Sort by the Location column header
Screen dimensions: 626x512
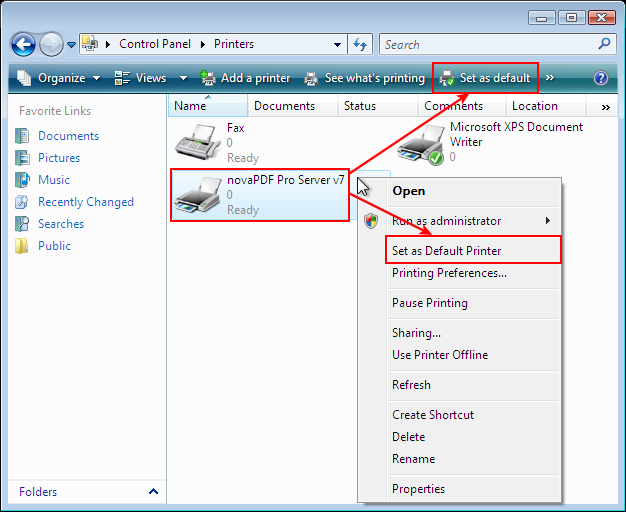(546, 106)
